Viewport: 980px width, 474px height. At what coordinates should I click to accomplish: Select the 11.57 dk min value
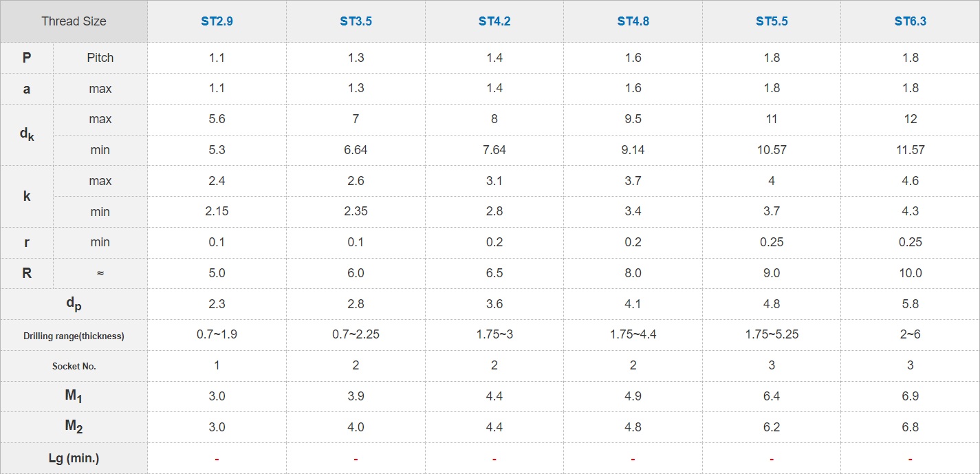[911, 150]
